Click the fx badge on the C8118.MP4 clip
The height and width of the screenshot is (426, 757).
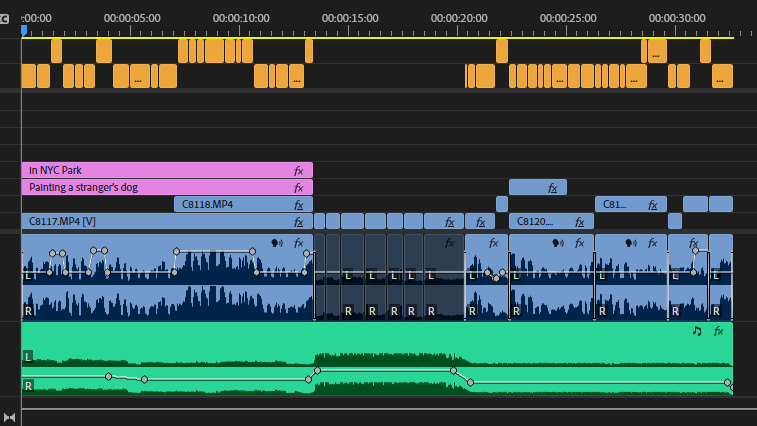(x=299, y=205)
